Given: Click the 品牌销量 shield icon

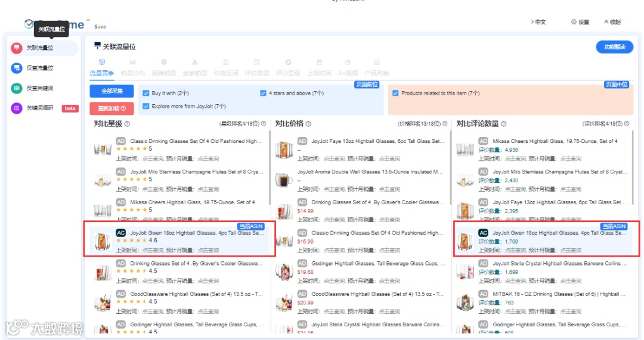Looking at the screenshot, I should (x=164, y=63).
